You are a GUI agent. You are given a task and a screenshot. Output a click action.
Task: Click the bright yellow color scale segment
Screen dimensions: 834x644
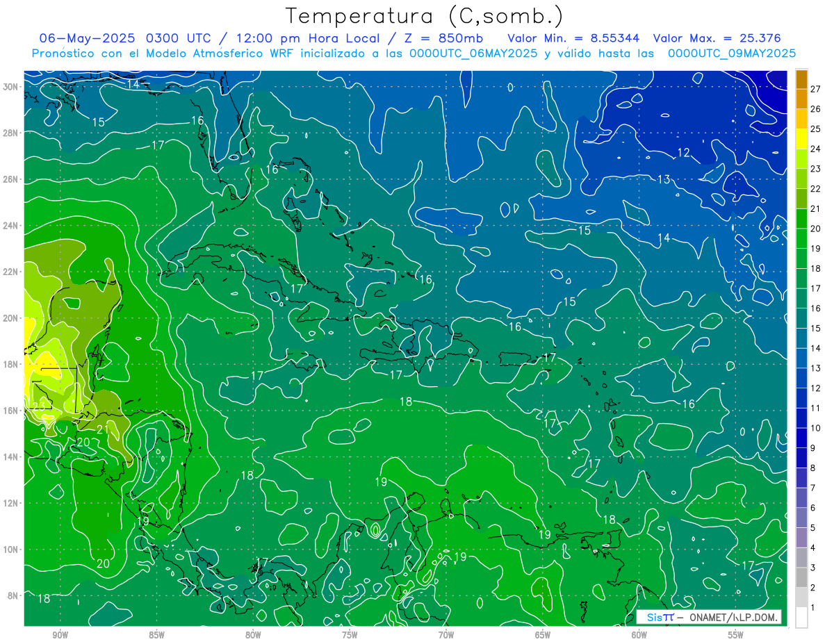pyautogui.click(x=801, y=138)
